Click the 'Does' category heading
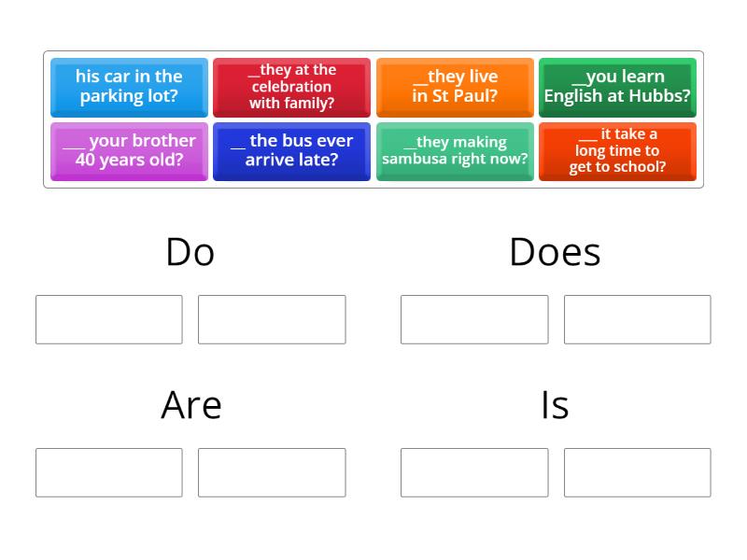The height and width of the screenshot is (560, 747). (x=555, y=250)
